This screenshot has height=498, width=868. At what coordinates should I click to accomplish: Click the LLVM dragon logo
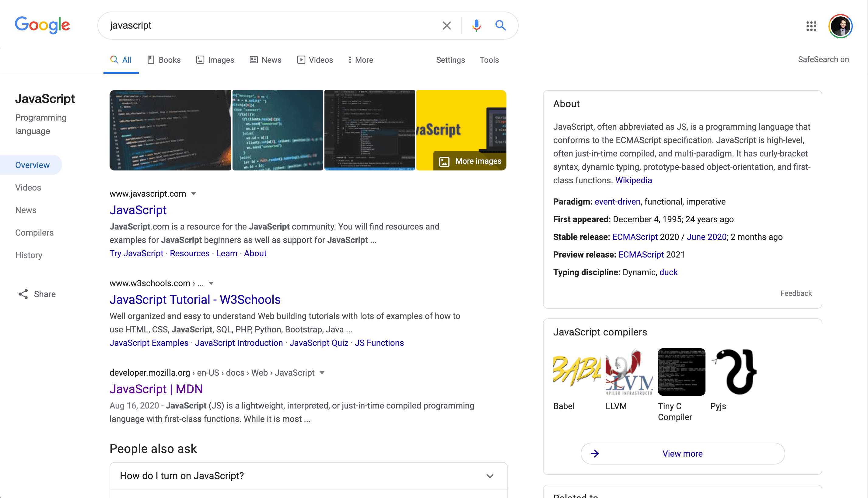(x=629, y=372)
